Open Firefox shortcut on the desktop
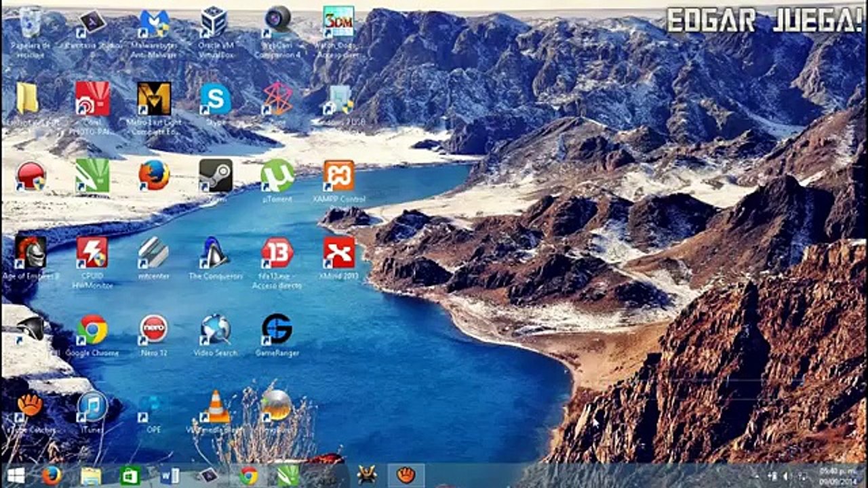The image size is (868, 488). (154, 176)
